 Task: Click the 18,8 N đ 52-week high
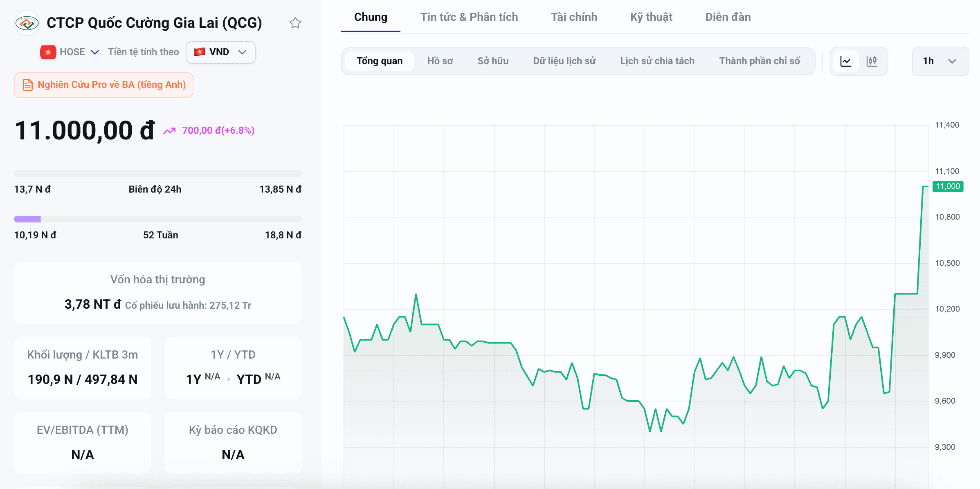pyautogui.click(x=283, y=235)
